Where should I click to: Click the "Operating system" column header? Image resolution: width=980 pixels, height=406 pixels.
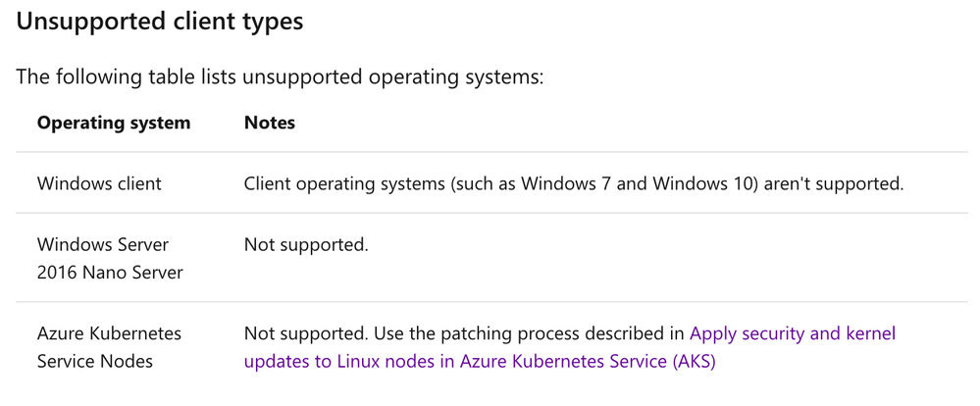[114, 123]
